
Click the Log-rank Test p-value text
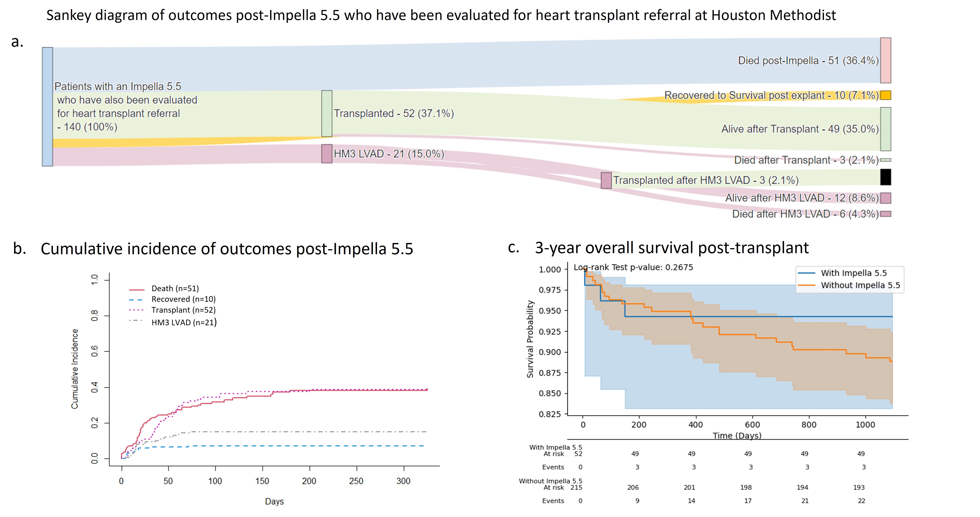(633, 267)
